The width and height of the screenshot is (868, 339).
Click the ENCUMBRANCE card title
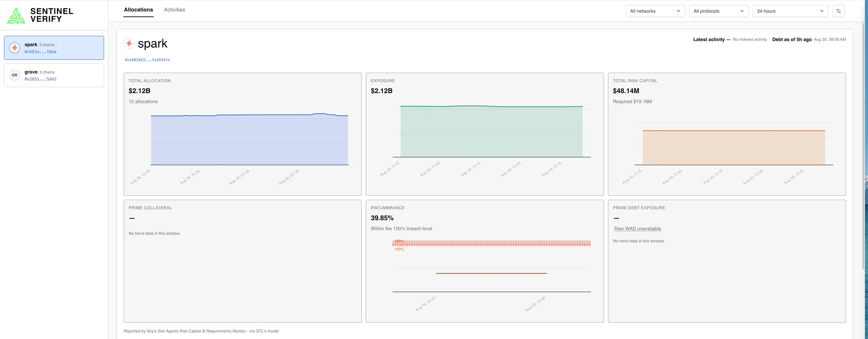(388, 208)
